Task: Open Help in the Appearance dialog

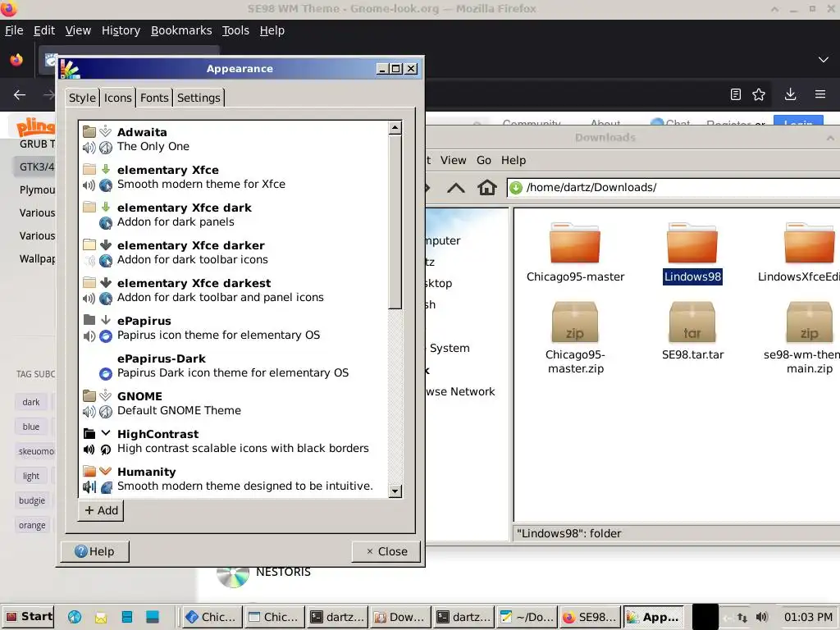Action: coord(95,551)
